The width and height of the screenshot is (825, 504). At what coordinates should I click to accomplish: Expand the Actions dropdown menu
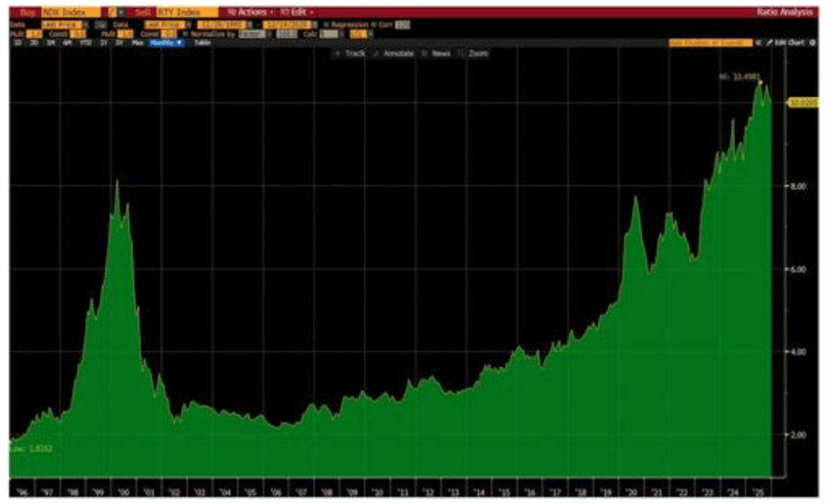tap(250, 13)
